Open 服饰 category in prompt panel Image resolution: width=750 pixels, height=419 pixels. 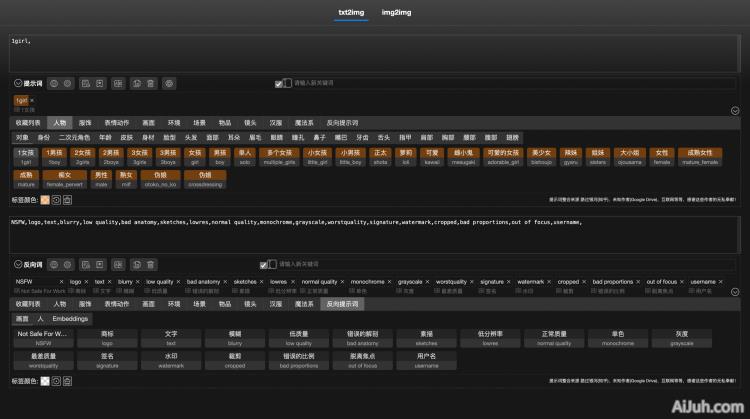[x=85, y=123]
